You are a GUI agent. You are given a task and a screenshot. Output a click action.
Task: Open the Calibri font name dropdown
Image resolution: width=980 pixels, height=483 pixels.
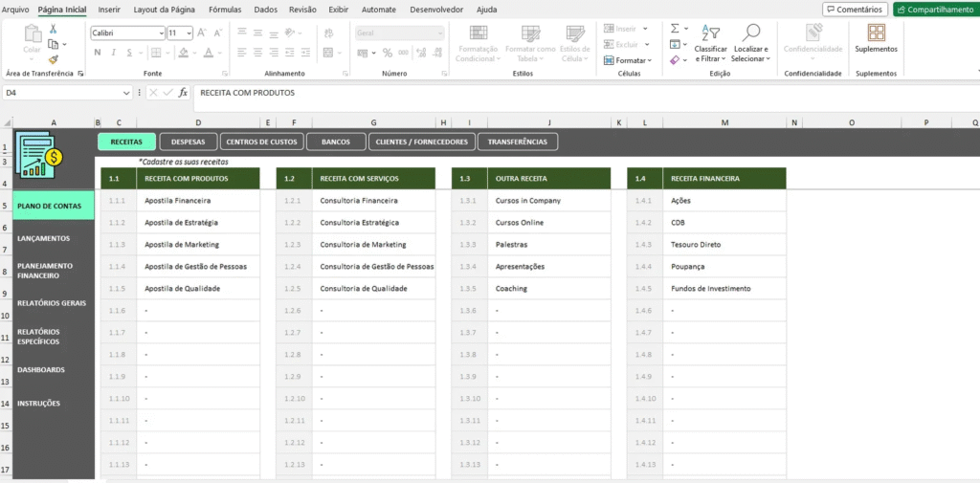pyautogui.click(x=160, y=33)
